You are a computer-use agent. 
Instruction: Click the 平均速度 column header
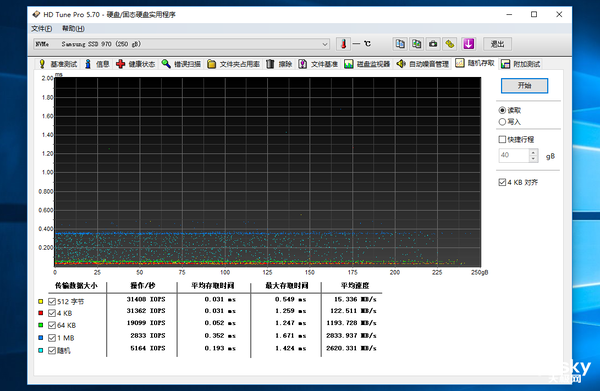click(x=355, y=285)
